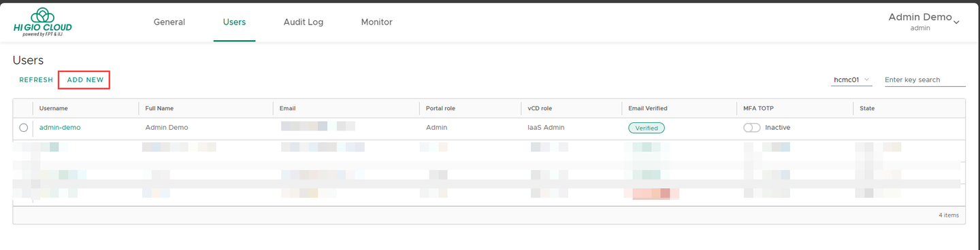This screenshot has height=250, width=980.
Task: Go to the Monitor tab
Action: [376, 22]
